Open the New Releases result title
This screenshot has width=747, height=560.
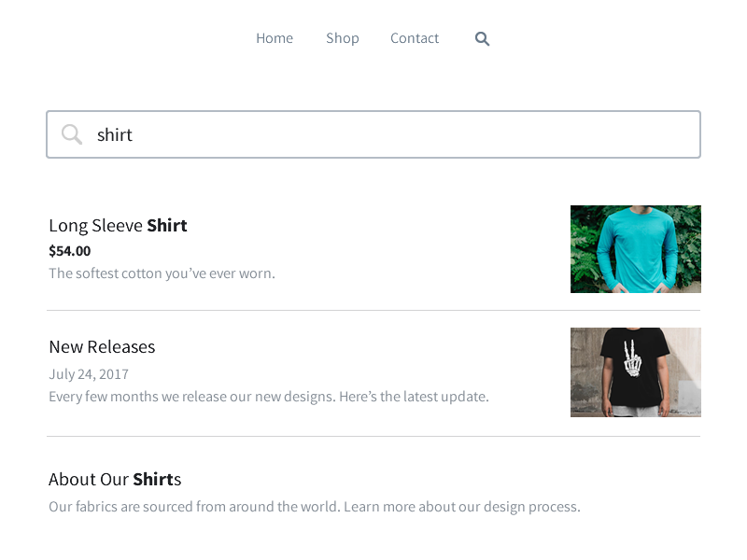(x=102, y=346)
